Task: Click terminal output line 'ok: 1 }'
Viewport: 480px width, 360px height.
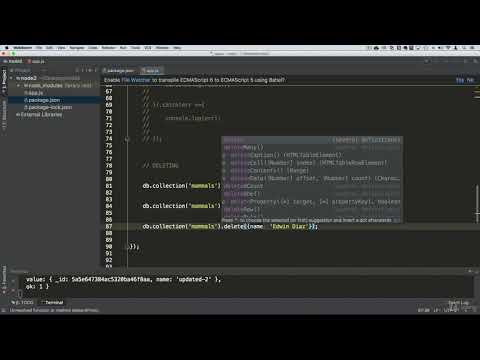Action: (37, 286)
